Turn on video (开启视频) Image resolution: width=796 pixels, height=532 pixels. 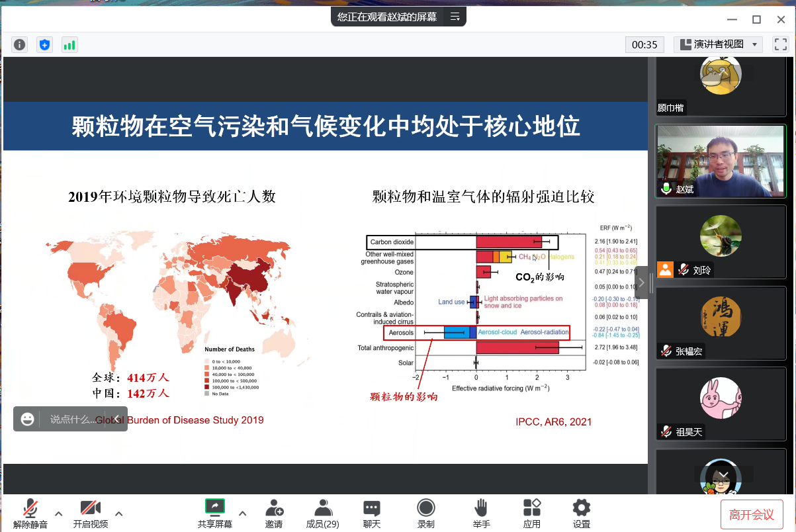coord(91,513)
